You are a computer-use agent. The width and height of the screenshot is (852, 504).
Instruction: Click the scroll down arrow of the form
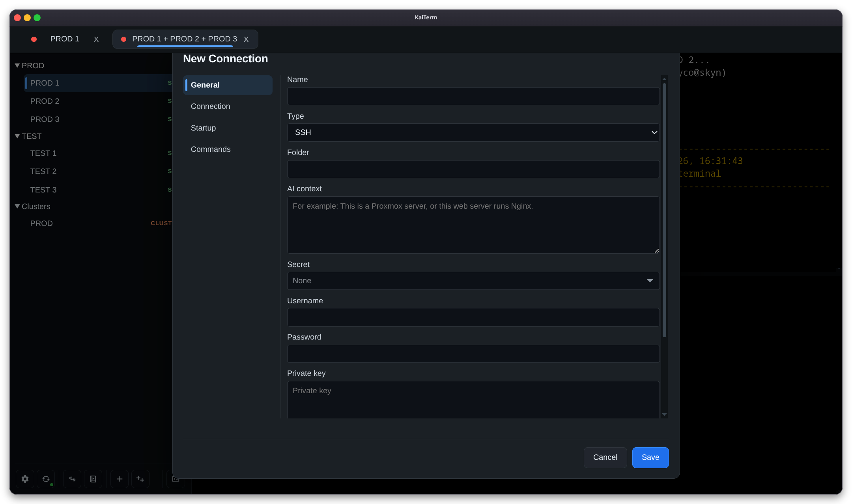tap(664, 414)
